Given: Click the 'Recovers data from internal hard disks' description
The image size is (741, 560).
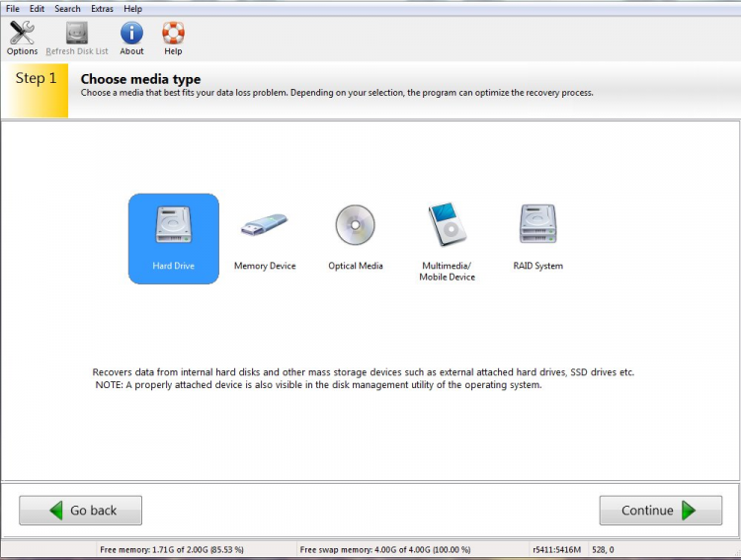Looking at the screenshot, I should pos(363,372).
